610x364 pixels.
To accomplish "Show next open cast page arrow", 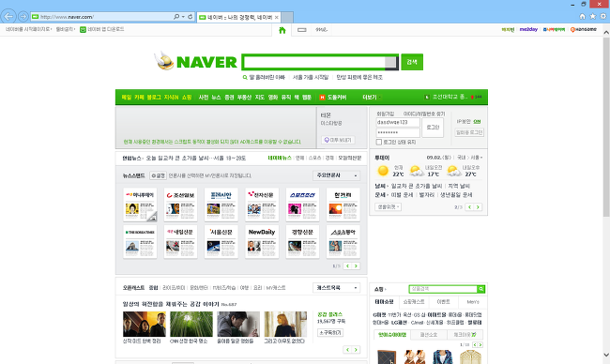I will [356, 350].
